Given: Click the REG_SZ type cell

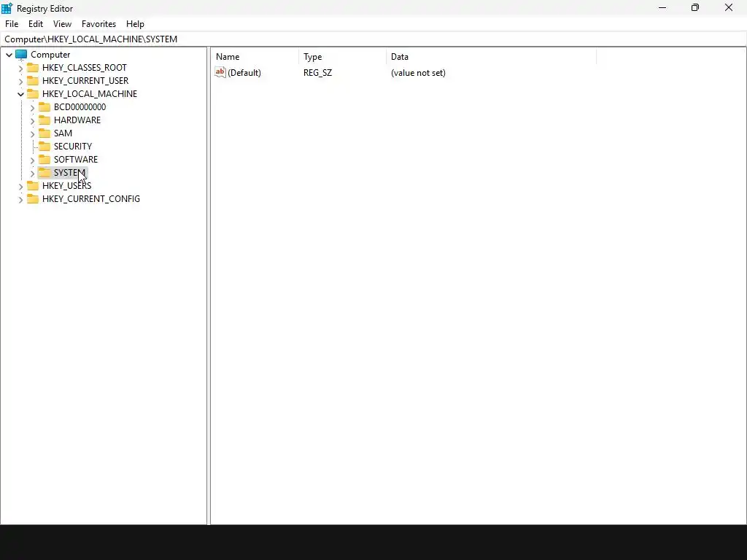Looking at the screenshot, I should (318, 73).
